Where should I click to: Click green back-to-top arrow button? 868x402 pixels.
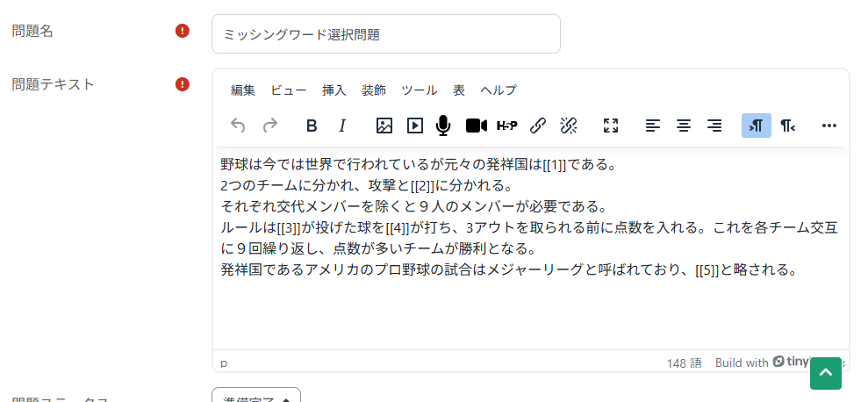tap(826, 374)
